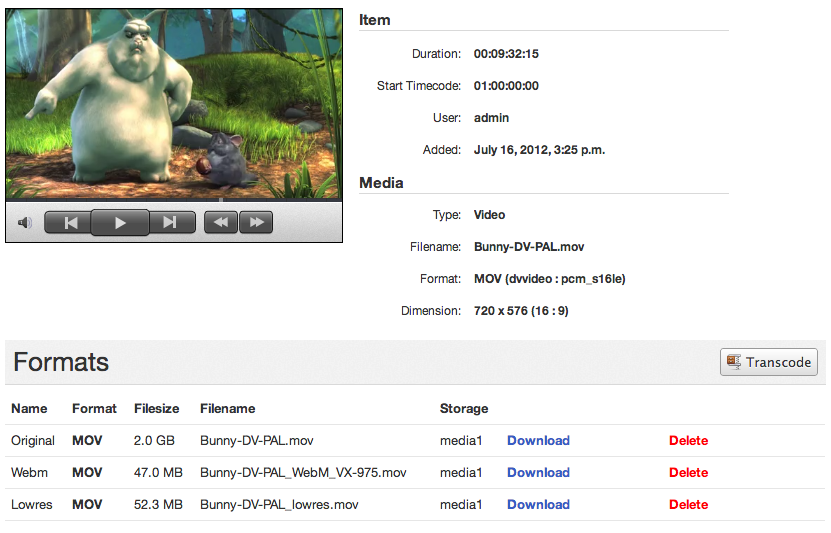
Task: Select filename Bunny-DV-PAL_lowres.mov
Action: 279,505
